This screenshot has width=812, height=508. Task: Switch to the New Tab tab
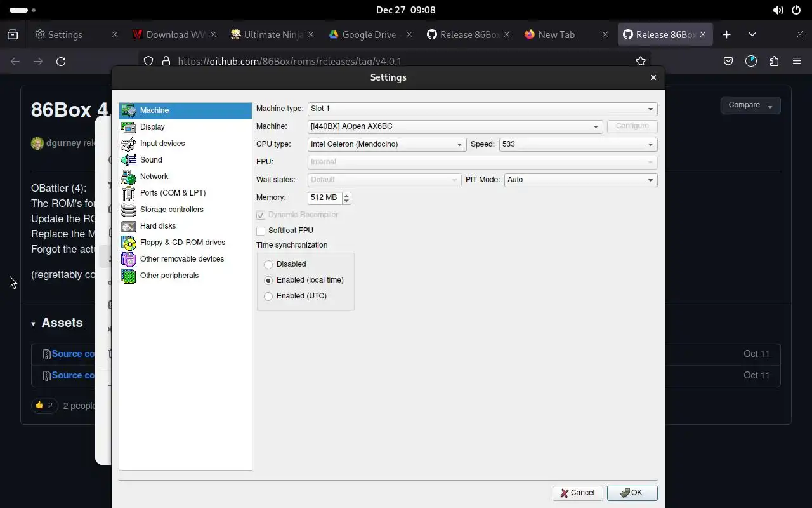[565, 35]
